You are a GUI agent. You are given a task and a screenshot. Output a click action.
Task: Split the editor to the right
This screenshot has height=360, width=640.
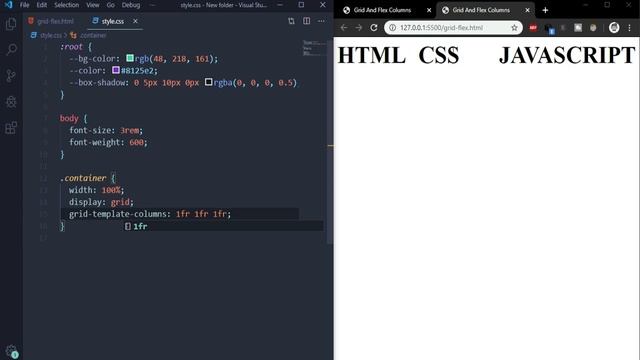coord(306,21)
